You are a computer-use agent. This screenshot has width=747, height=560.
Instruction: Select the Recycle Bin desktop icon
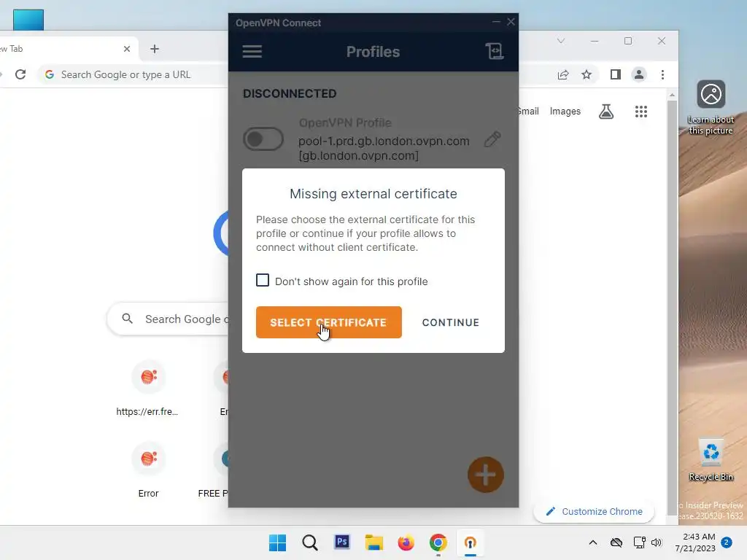[711, 460]
